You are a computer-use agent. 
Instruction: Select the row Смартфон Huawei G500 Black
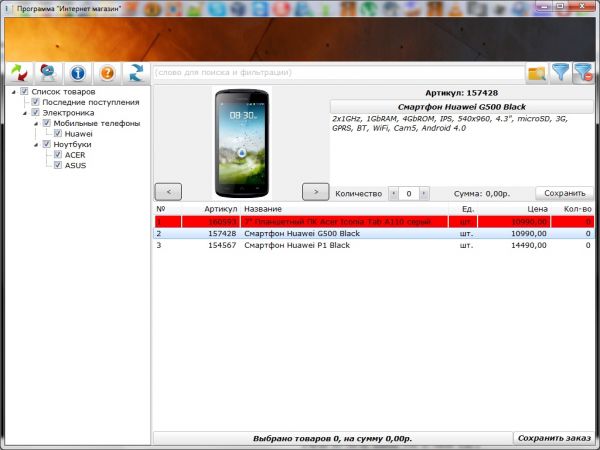tap(374, 233)
